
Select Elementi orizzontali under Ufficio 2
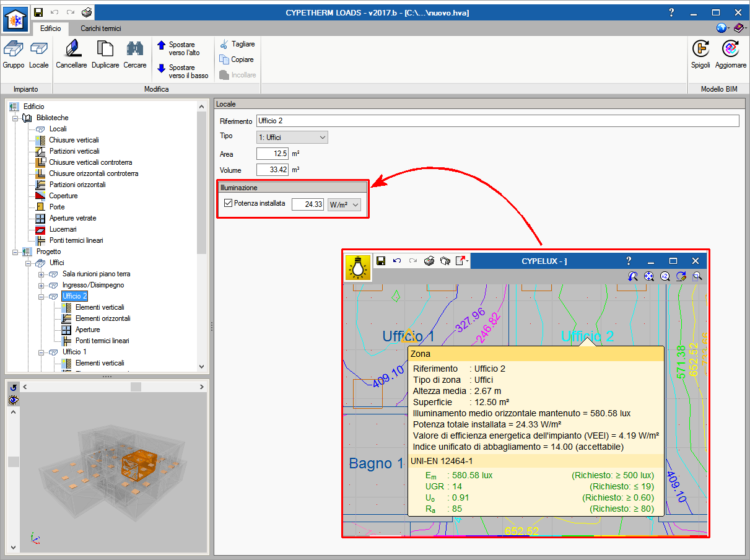pos(103,318)
